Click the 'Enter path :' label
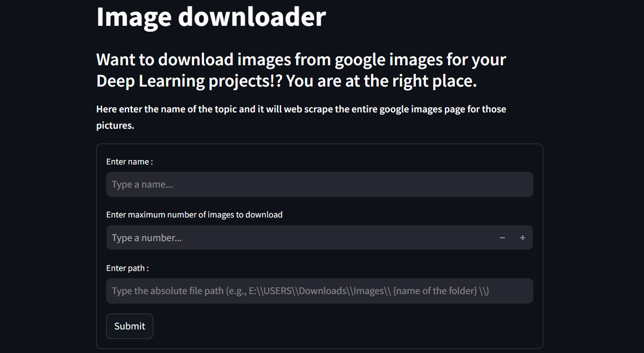 coord(127,268)
